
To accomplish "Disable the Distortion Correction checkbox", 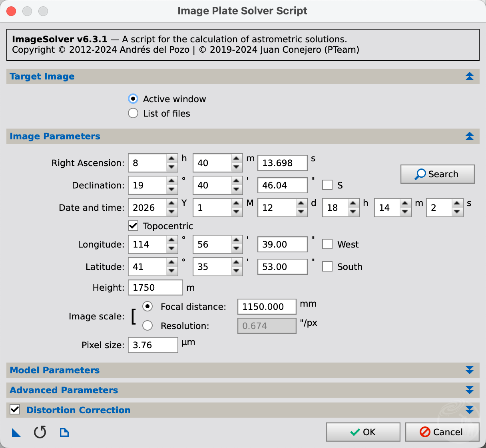I will pos(15,410).
